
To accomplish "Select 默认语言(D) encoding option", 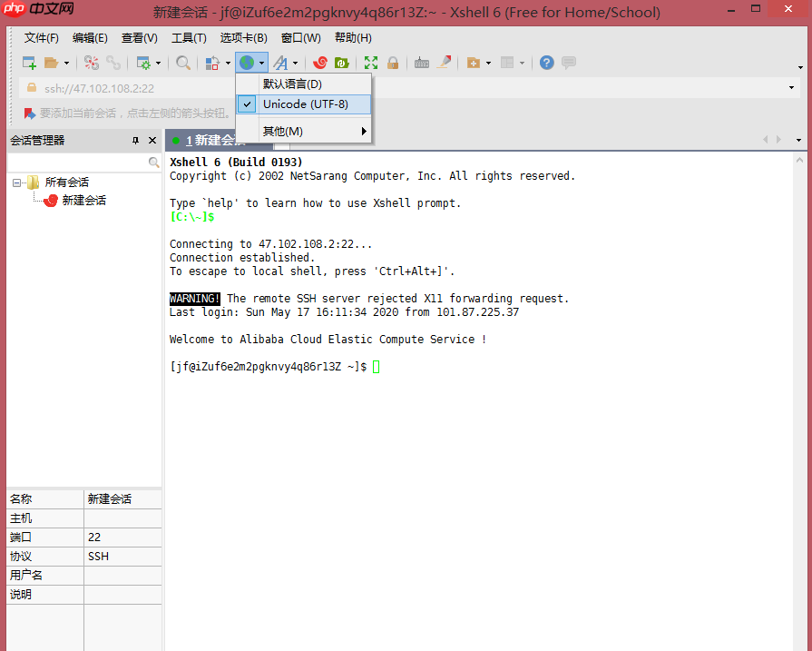I will pos(303,84).
